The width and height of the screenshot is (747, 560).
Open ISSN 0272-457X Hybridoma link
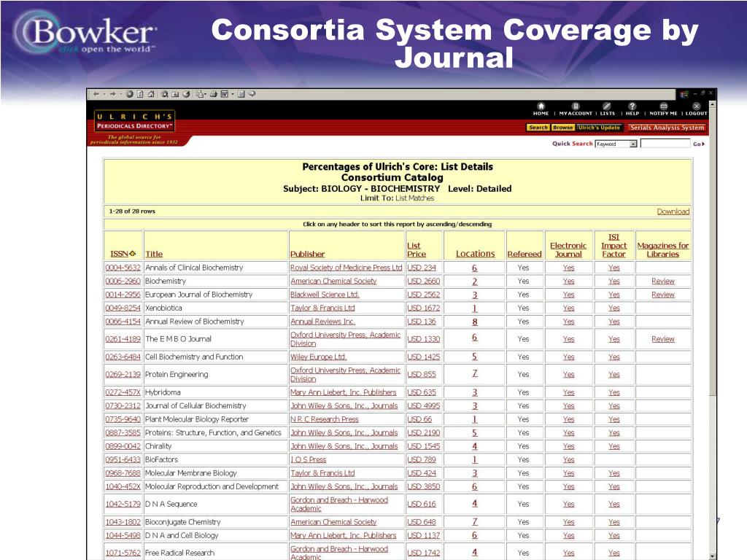point(123,392)
